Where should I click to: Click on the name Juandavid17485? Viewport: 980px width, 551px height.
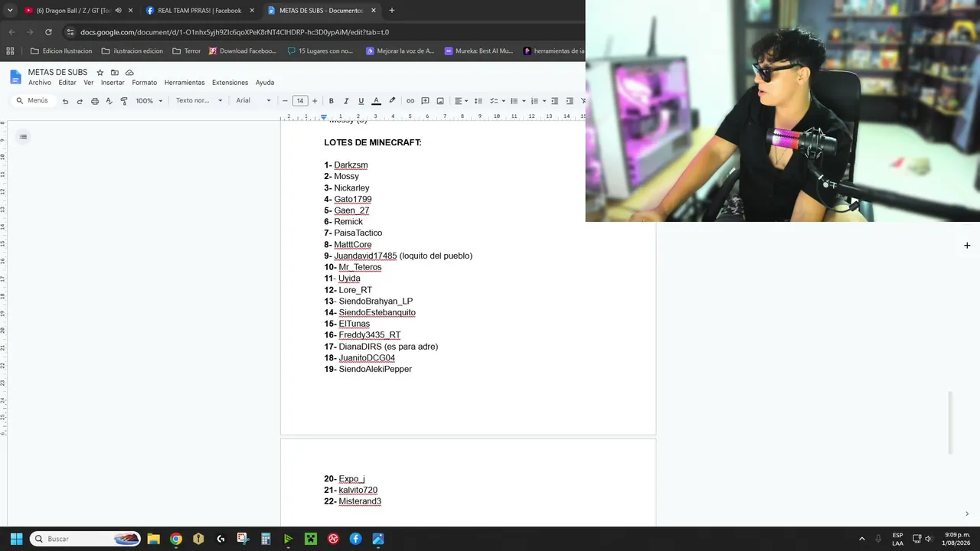point(365,256)
